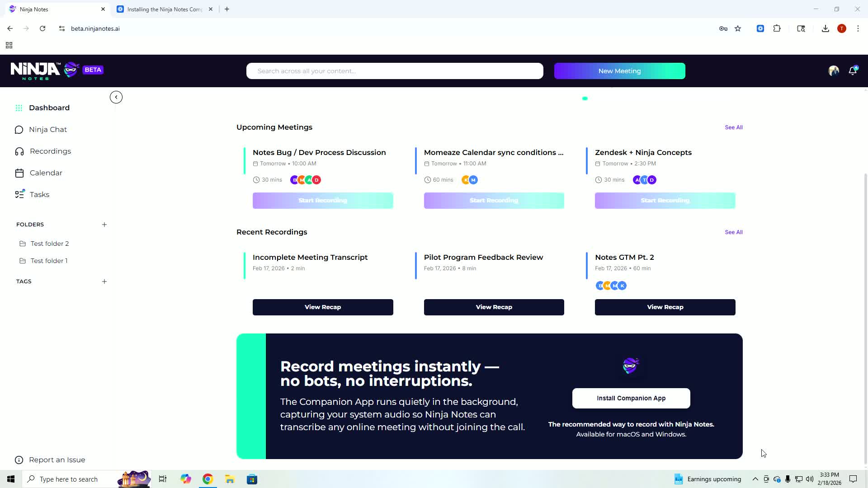View Recap of Pilot Program Feedback Review

coord(494,307)
